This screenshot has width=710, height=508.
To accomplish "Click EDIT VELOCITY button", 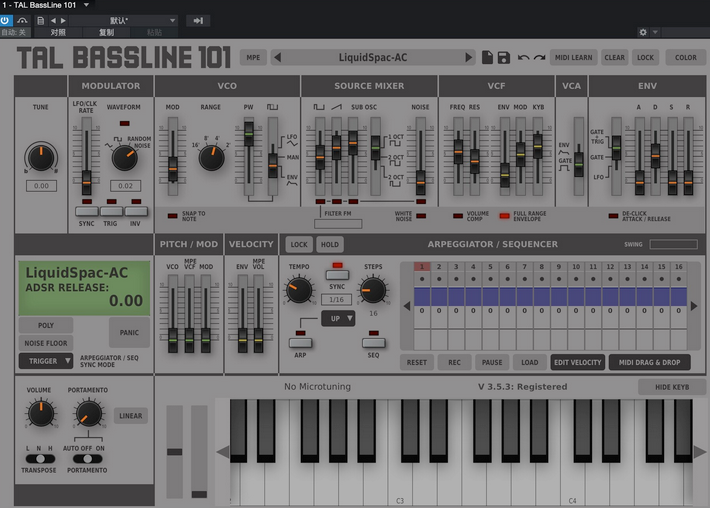I will click(578, 362).
